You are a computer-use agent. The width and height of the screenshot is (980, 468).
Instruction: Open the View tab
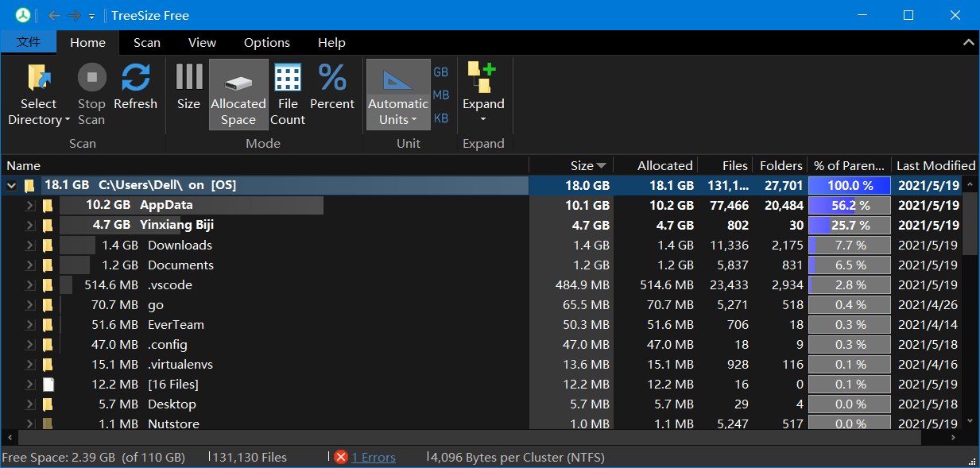click(202, 43)
